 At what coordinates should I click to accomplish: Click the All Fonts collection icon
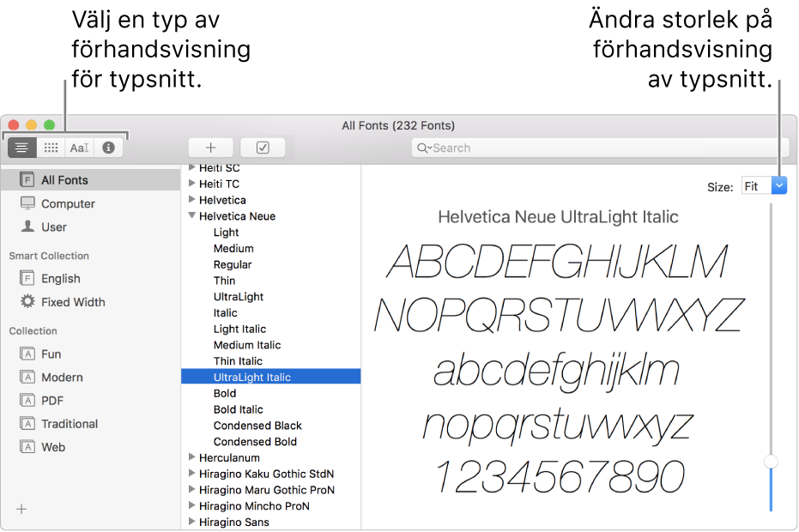point(27,179)
